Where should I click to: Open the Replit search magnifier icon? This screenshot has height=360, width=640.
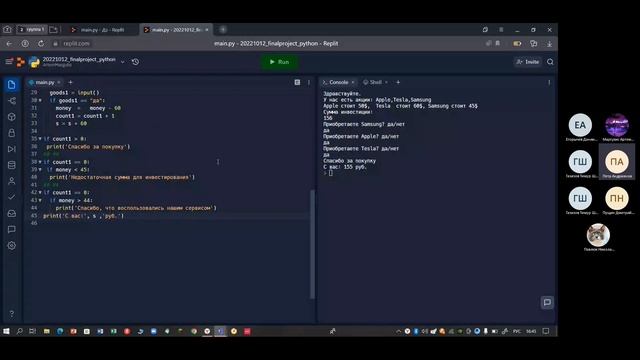click(x=550, y=62)
